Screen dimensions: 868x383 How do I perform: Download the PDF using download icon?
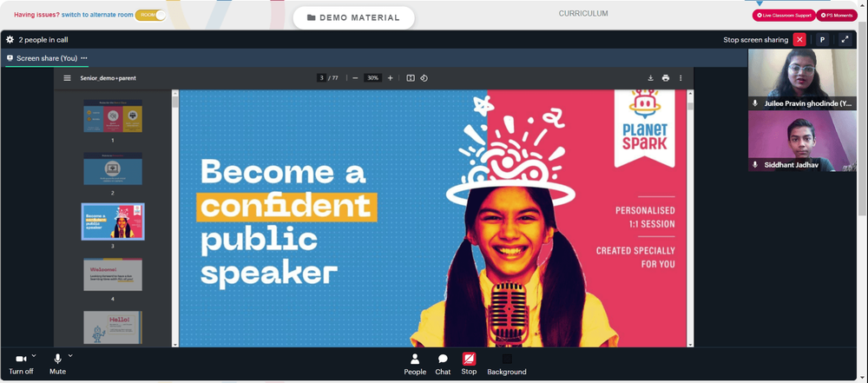650,78
